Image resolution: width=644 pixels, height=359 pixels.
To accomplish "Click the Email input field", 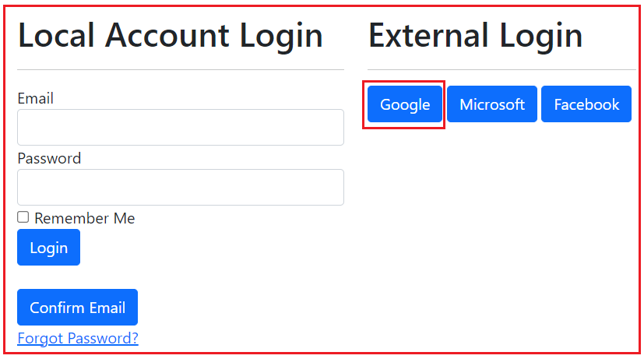I will click(180, 127).
